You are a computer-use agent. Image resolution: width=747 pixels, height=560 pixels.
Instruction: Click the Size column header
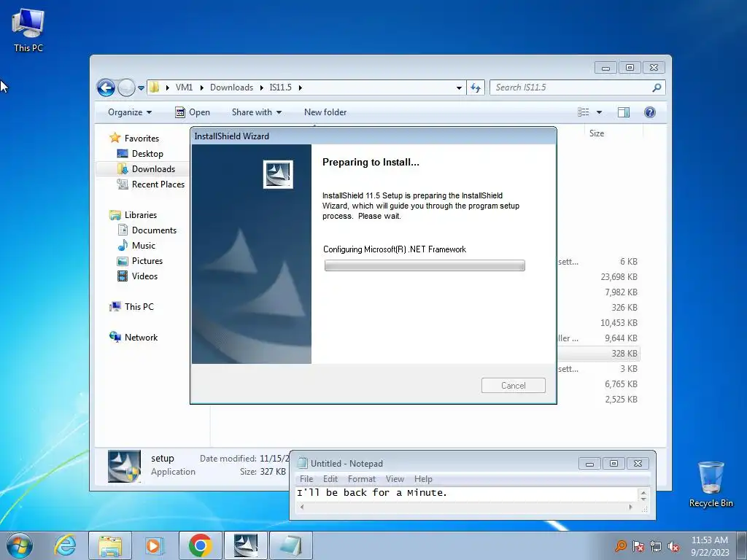(x=597, y=133)
